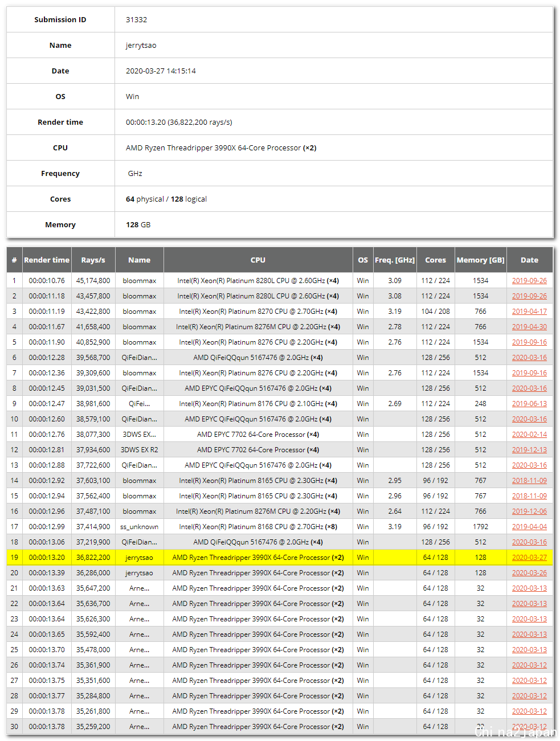This screenshot has width=560, height=741.
Task: Open the 2019-12-13 date link
Action: tap(529, 450)
